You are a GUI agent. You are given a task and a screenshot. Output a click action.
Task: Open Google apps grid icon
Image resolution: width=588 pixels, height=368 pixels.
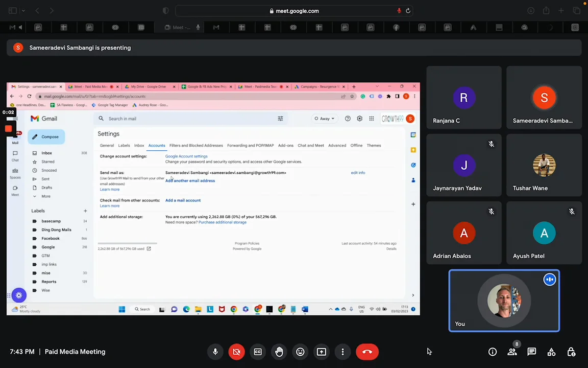(371, 118)
